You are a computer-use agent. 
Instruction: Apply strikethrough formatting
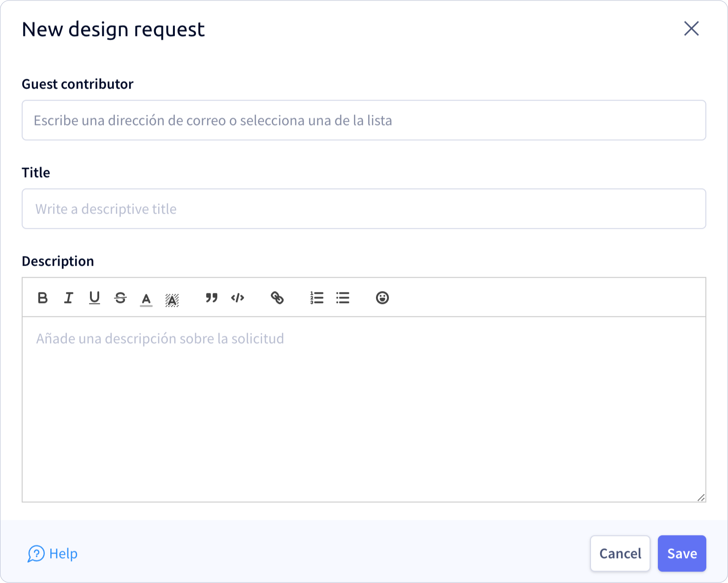[120, 298]
